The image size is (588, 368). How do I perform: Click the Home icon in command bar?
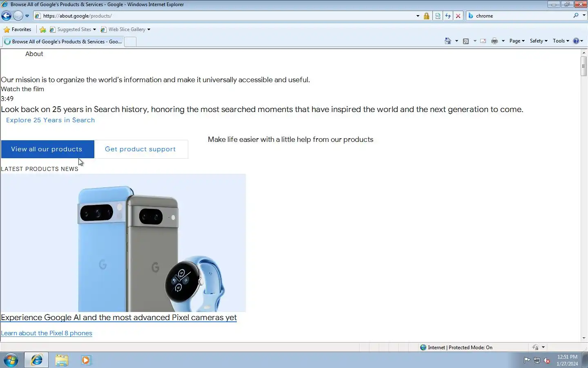(448, 41)
